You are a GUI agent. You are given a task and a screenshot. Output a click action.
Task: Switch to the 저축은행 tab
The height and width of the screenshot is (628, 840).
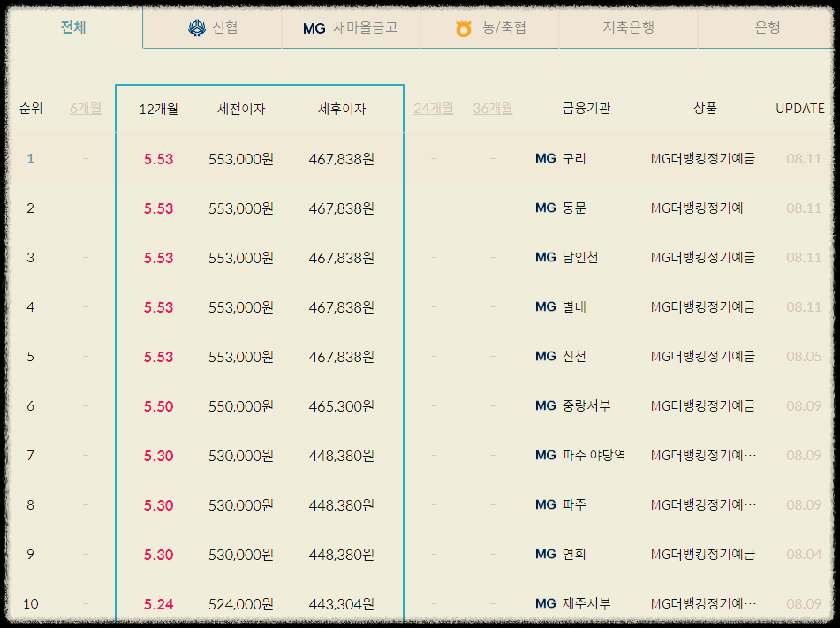point(628,27)
